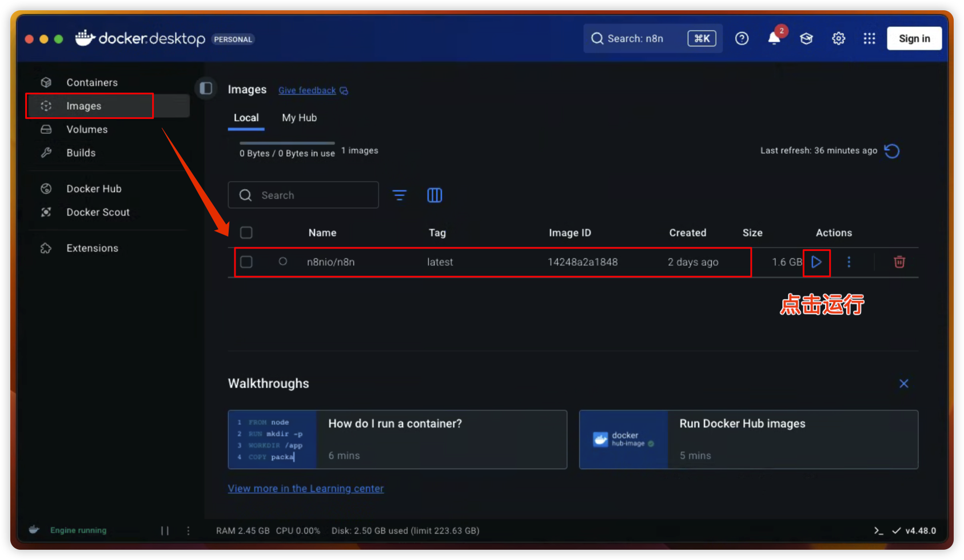The height and width of the screenshot is (560, 964).
Task: Open the Learning center graduation cap icon
Action: pos(806,38)
